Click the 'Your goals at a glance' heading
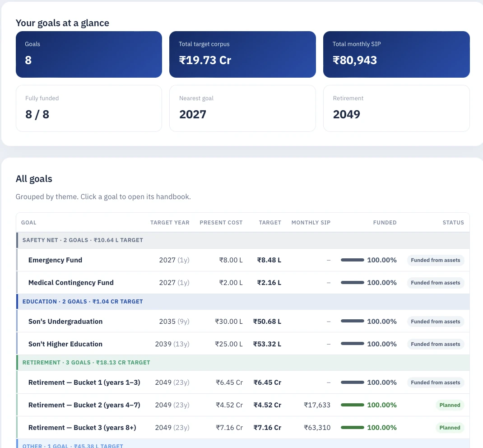 pos(62,23)
